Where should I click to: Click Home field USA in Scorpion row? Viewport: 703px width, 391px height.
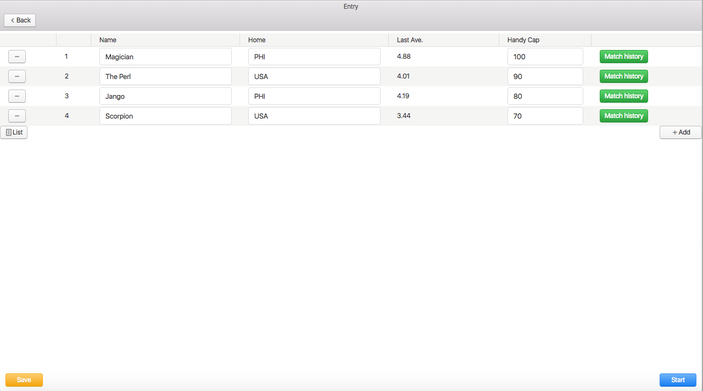pos(314,116)
